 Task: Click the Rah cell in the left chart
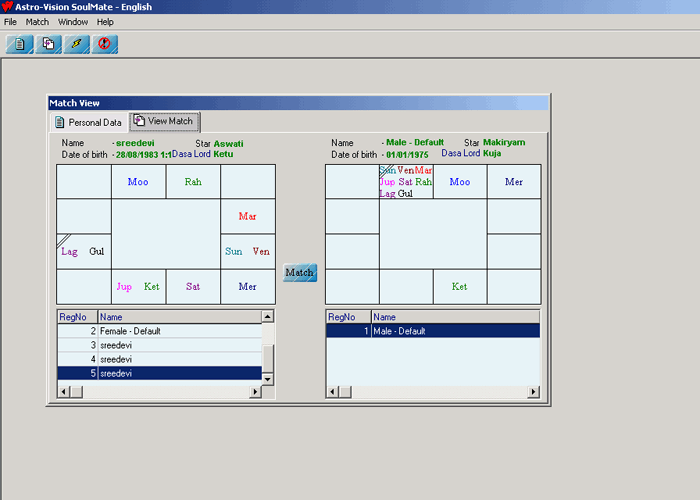click(193, 182)
